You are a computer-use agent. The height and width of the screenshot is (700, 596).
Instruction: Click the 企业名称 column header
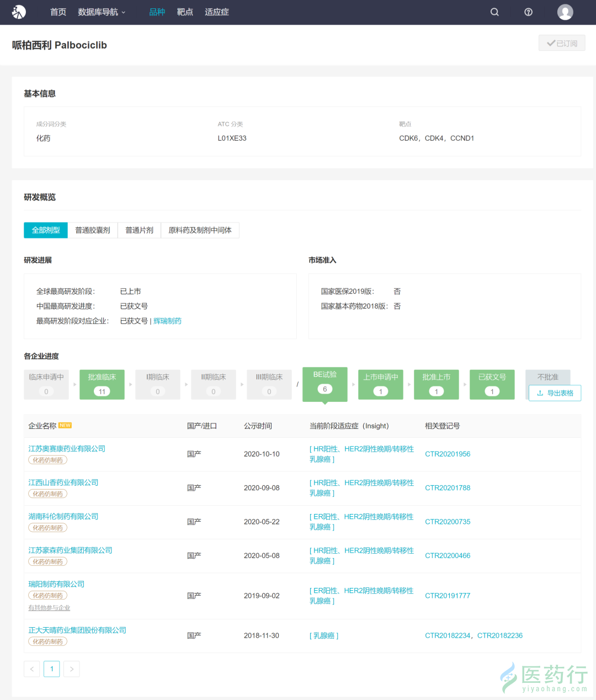click(x=42, y=426)
